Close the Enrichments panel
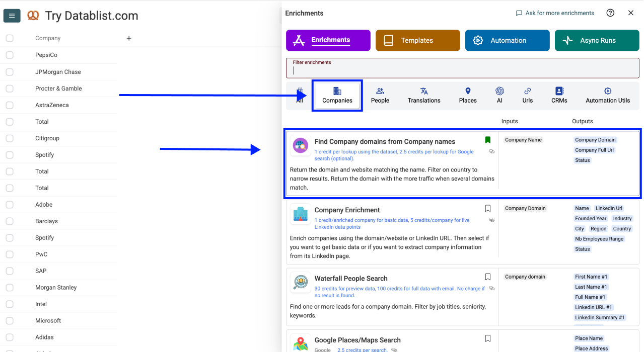644x352 pixels. pos(630,13)
